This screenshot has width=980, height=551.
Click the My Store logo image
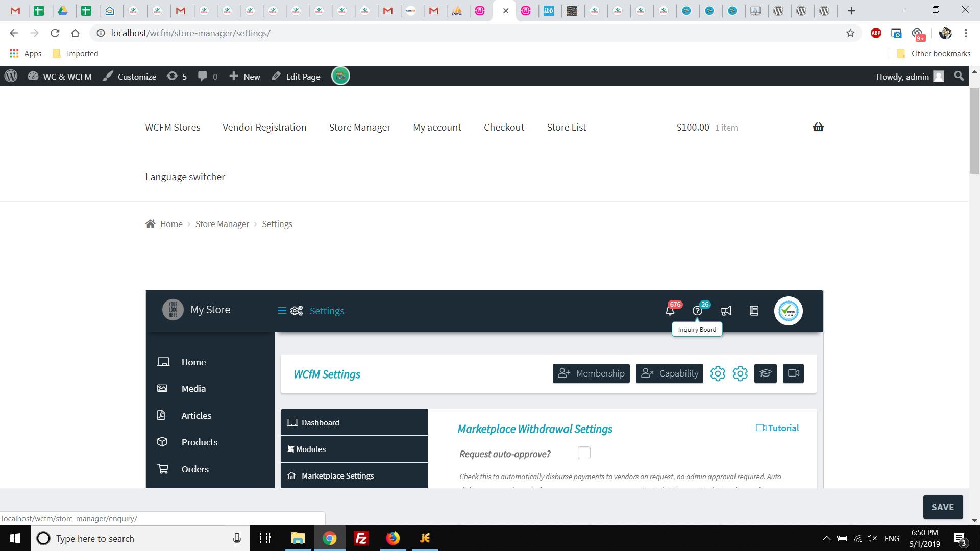tap(173, 309)
